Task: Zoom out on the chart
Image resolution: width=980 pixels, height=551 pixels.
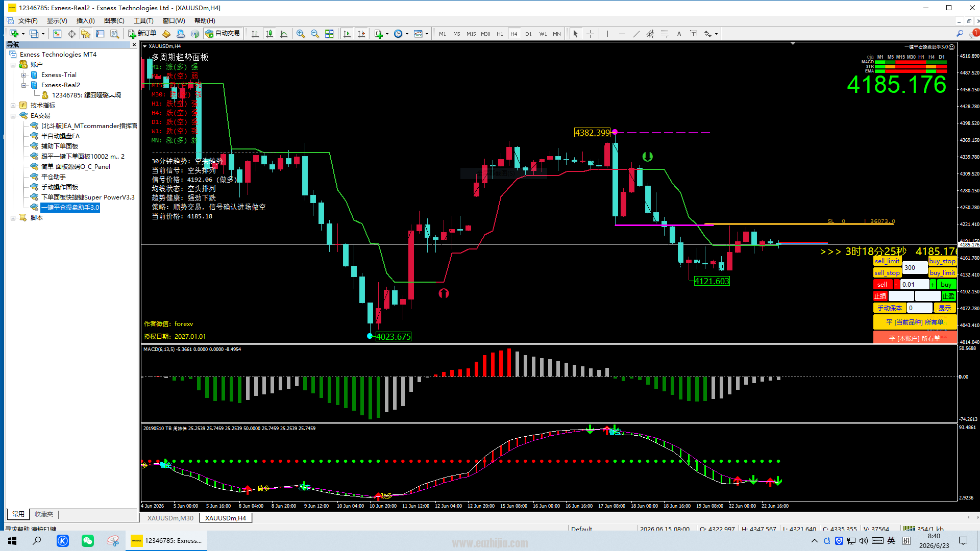Action: pyautogui.click(x=315, y=34)
